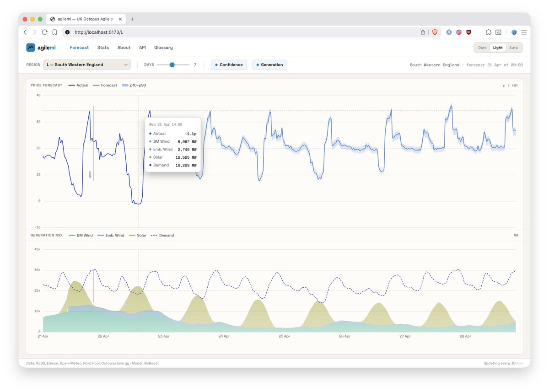549x392 pixels.
Task: Click the Emb. Wind legend entry
Action: coord(111,236)
